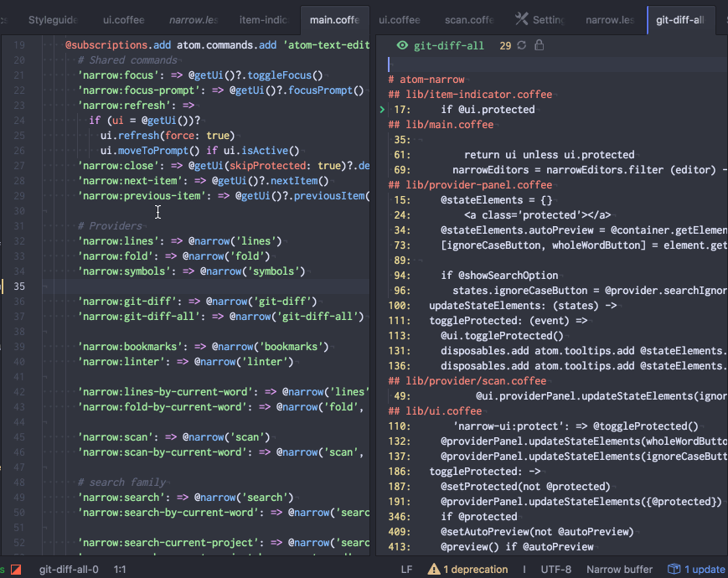Click the refresh icon in git-diff-all header
Image resolution: width=728 pixels, height=578 pixels.
pyautogui.click(x=520, y=45)
